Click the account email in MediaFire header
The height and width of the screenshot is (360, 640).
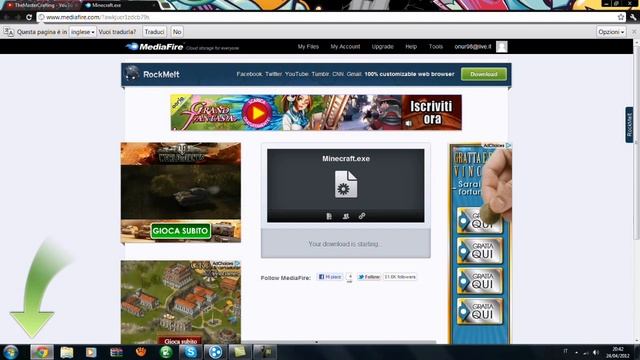coord(473,47)
